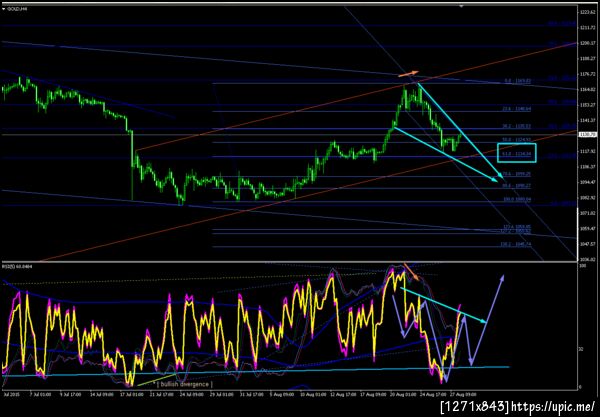Viewport: 600px width, 417px height.
Task: Select the 61.8 Fibonacci level label
Action: coord(517,154)
